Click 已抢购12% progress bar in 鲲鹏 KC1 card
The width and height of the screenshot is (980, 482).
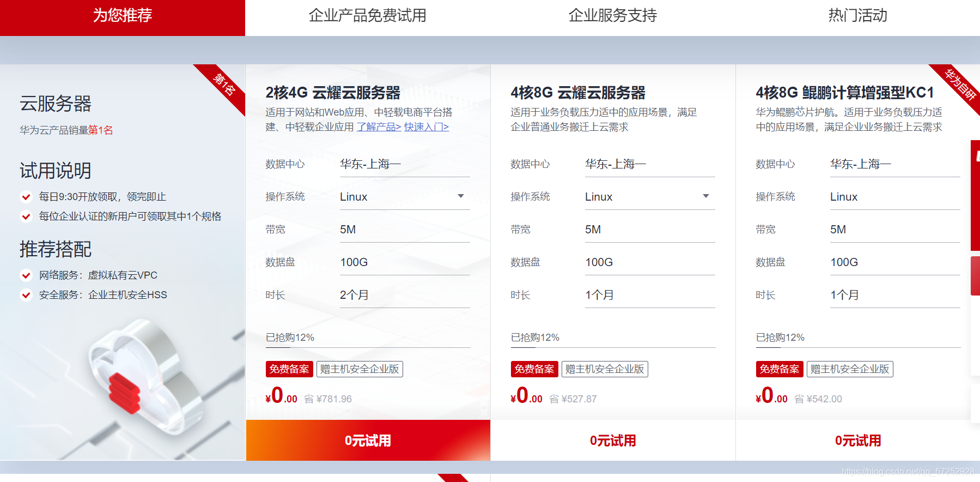coord(859,347)
